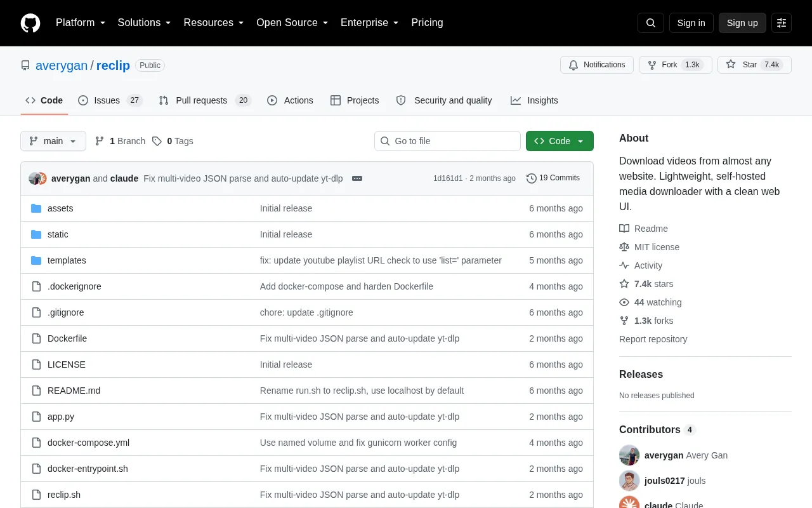
Task: Open the Projects tab
Action: coord(355,100)
